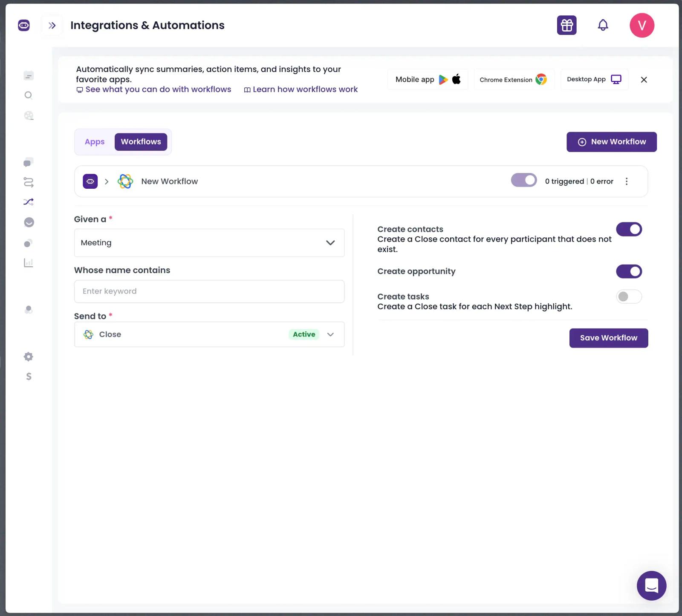This screenshot has width=682, height=616.
Task: Expand sidebar with double chevron icon
Action: click(52, 26)
